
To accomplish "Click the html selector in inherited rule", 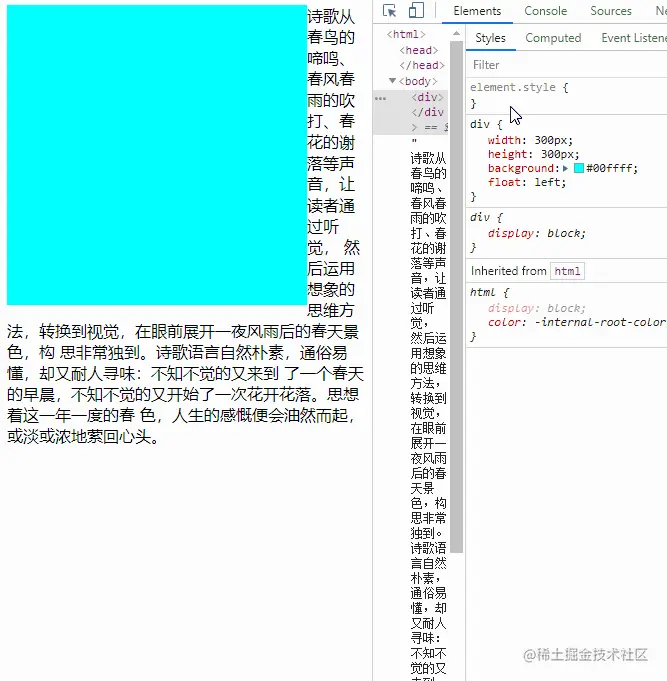I will (x=482, y=292).
